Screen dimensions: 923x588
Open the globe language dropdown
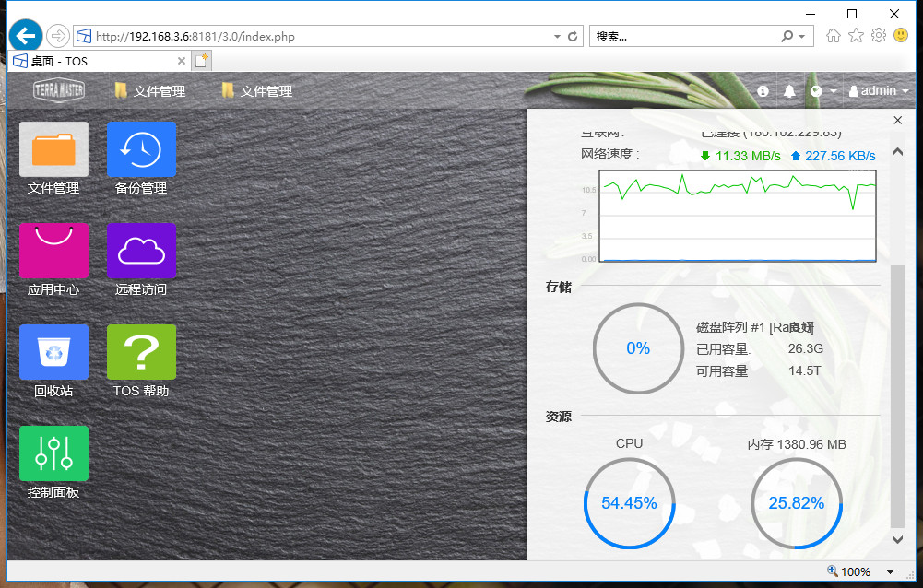coord(822,91)
